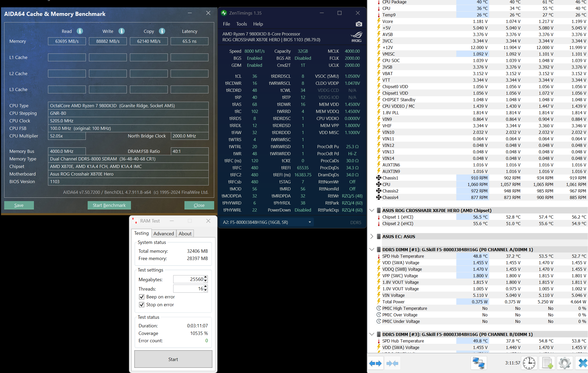Switch to the Advanced tab in RAM Test
Screen dimensions: 588x373
164,233
